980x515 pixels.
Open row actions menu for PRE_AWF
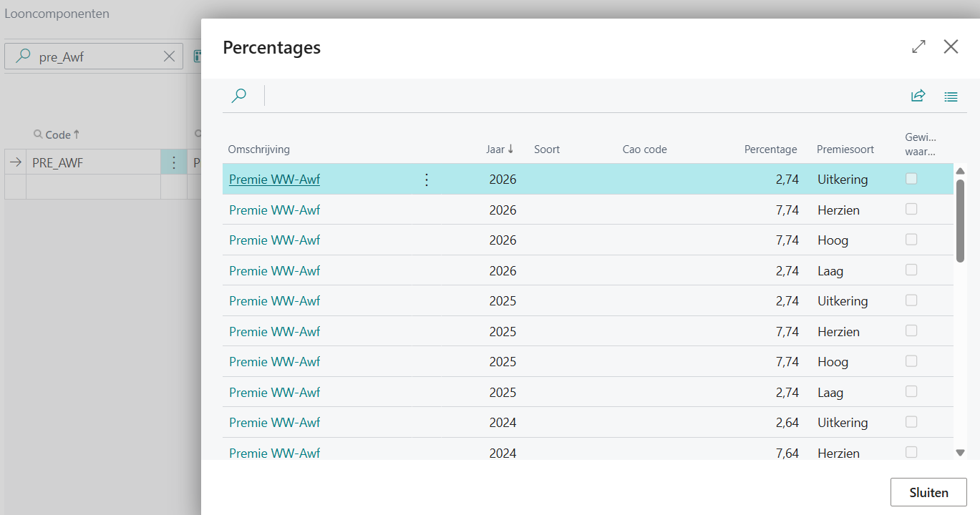pyautogui.click(x=173, y=162)
